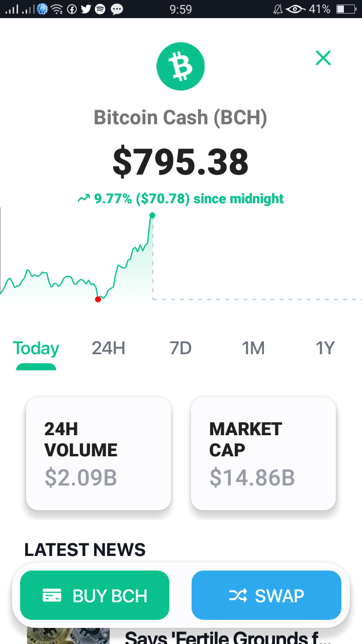Image resolution: width=362 pixels, height=644 pixels.
Task: Tap the red low-point marker on chart
Action: click(98, 299)
